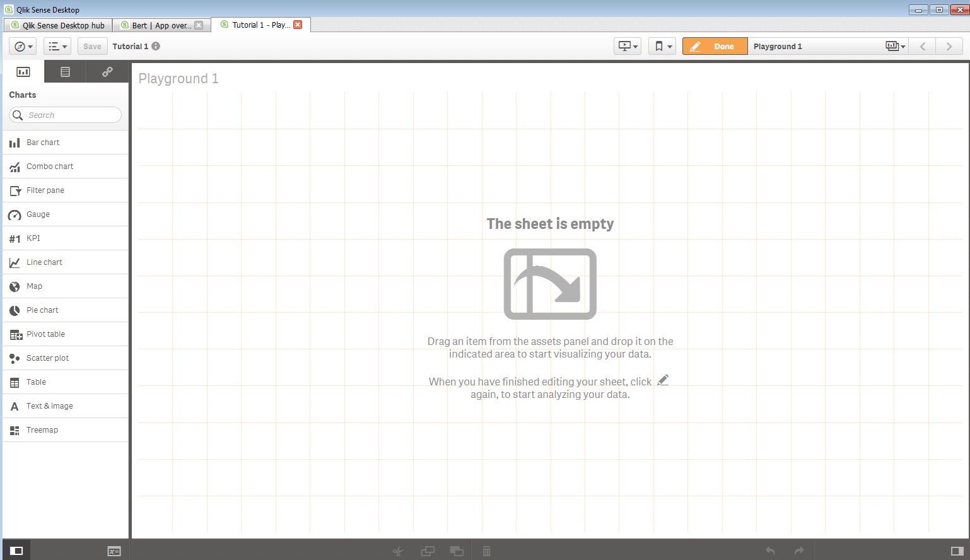The image size is (970, 560).
Task: Toggle the properties panel visibility
Action: tap(957, 551)
